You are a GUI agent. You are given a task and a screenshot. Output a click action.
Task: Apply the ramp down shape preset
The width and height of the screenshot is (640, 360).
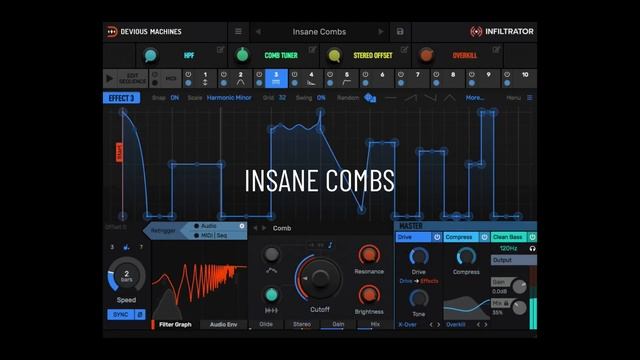tap(430, 98)
